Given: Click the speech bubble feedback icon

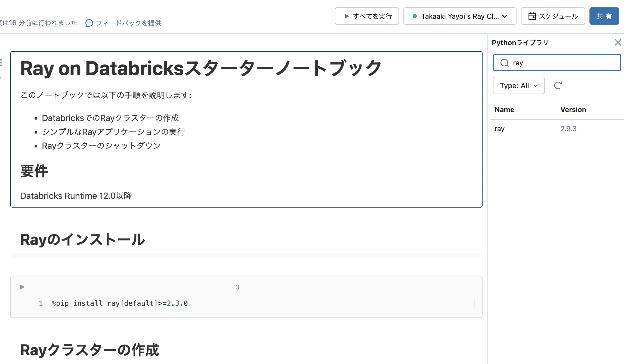Looking at the screenshot, I should [89, 23].
